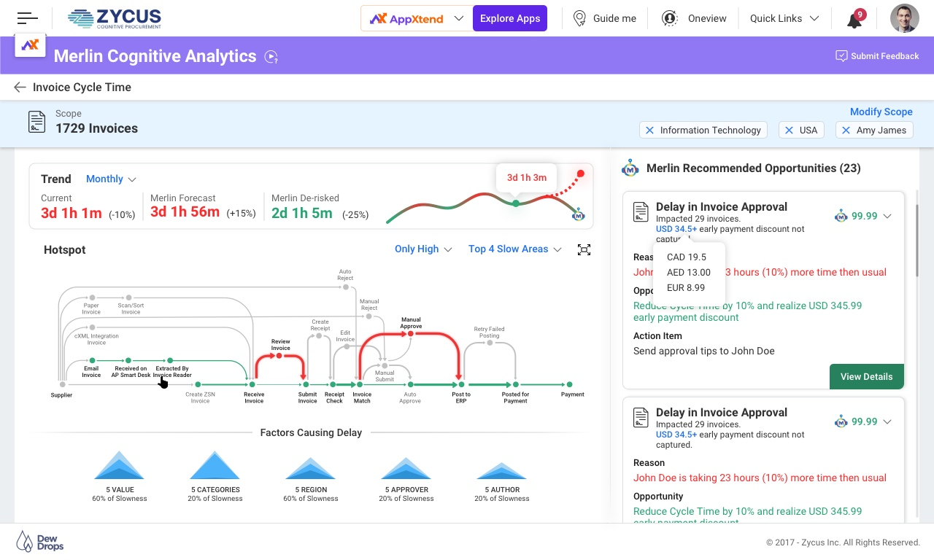Open the Only High filter dropdown

[x=423, y=249]
